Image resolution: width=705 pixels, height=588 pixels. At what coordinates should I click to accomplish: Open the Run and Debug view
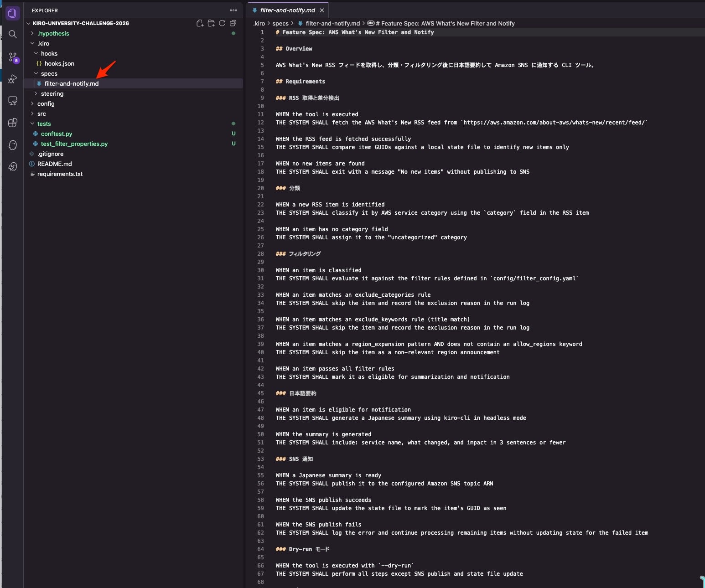[x=12, y=79]
